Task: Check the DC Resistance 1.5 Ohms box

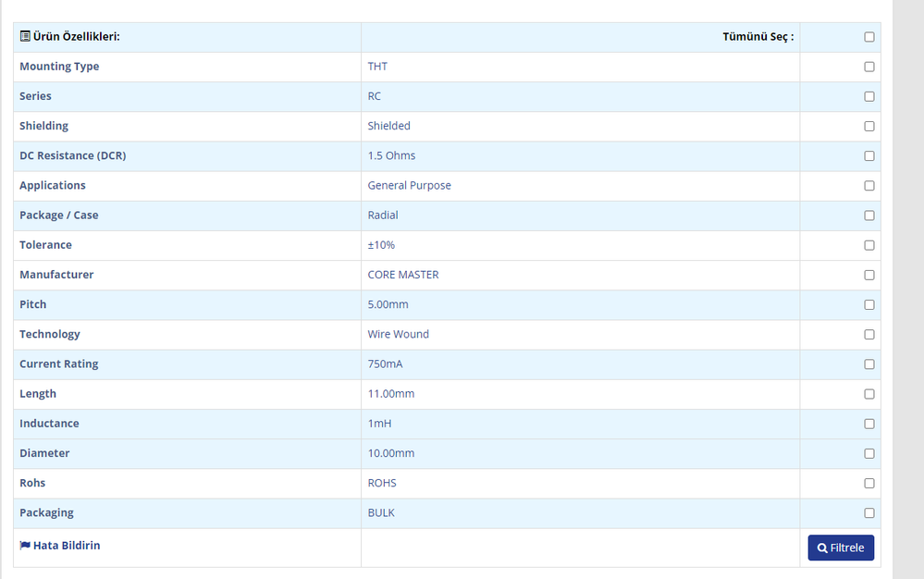Action: coord(869,156)
